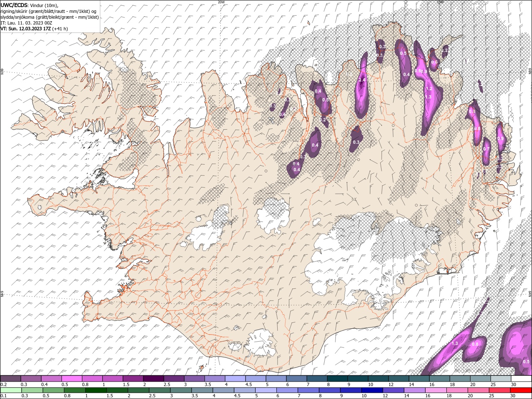Click the 'VT: Sun. 12.03.2023 17Z' valid time

pos(26,29)
